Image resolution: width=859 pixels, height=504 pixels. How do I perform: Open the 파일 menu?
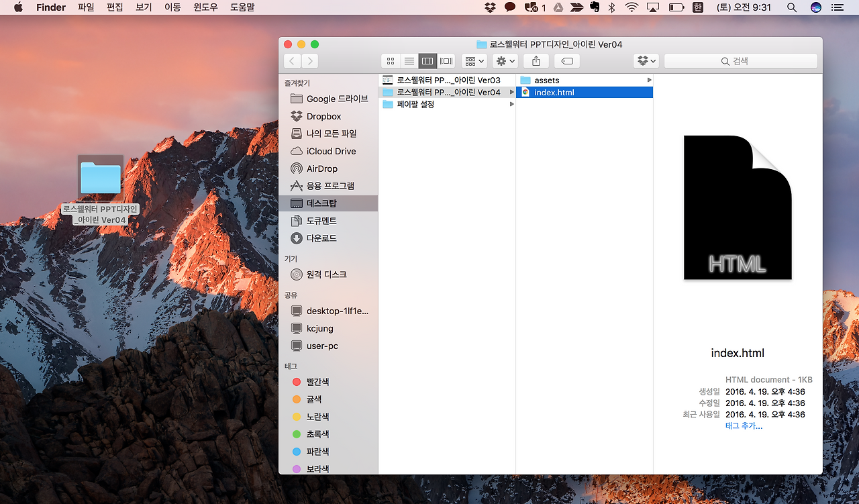coord(86,7)
